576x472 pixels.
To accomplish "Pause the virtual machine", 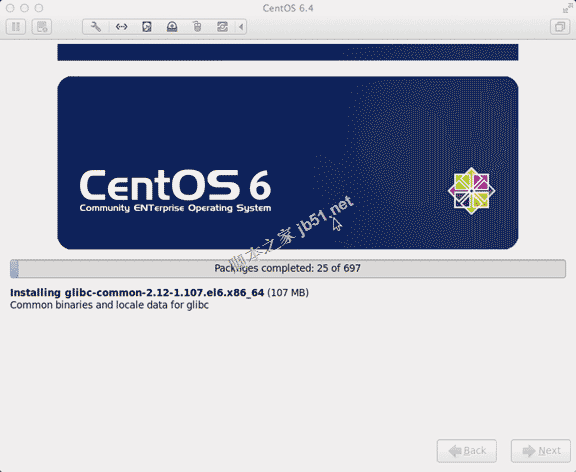I will pos(16,27).
